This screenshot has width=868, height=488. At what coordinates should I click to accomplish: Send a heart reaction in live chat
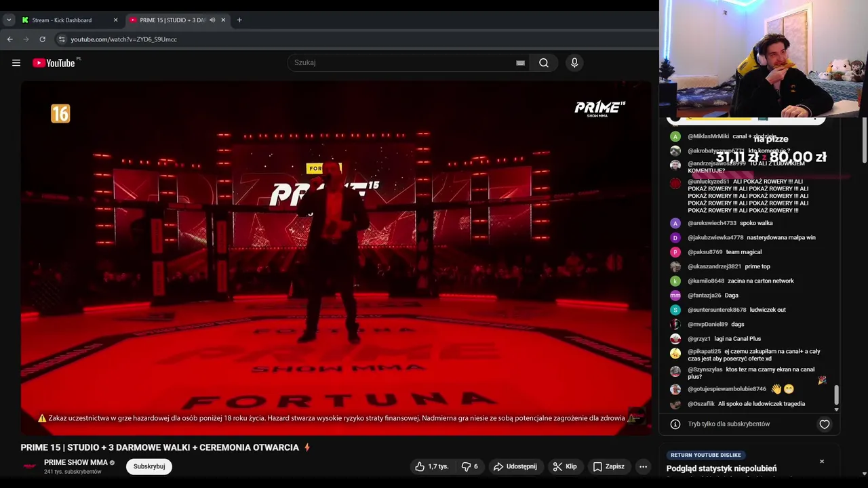825,424
